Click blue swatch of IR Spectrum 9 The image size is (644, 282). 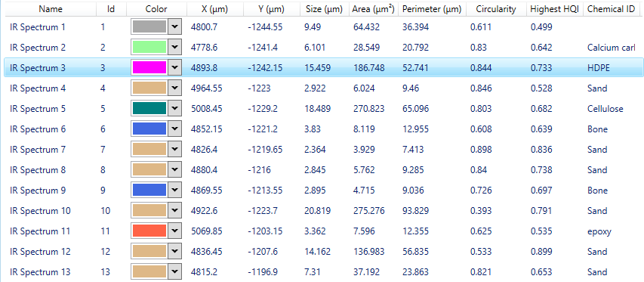[149, 191]
